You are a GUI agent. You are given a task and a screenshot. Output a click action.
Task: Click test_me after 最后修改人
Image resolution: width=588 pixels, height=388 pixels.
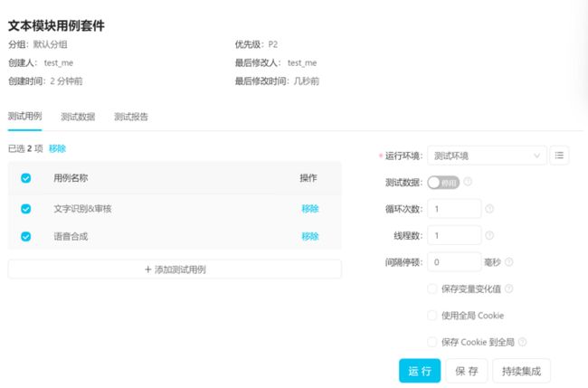(x=302, y=63)
